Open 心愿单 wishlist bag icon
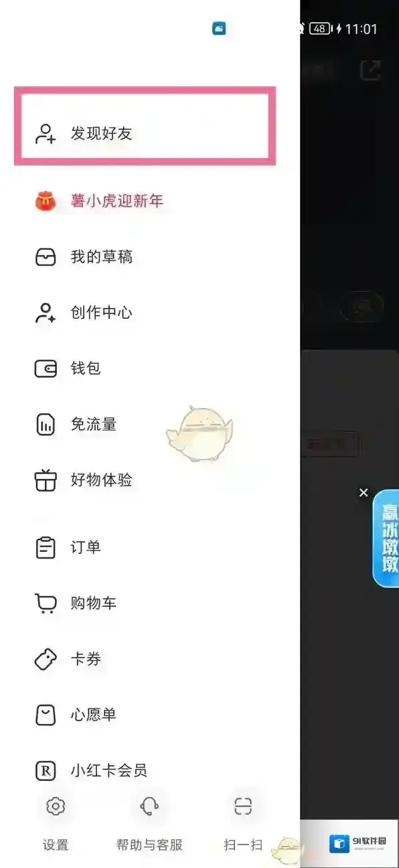Screen dimensions: 399x868 tap(46, 715)
